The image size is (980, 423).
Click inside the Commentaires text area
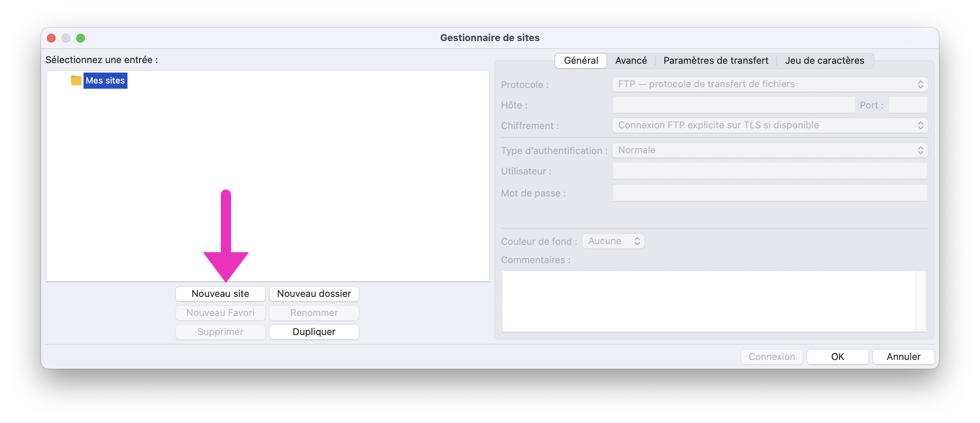(x=709, y=301)
